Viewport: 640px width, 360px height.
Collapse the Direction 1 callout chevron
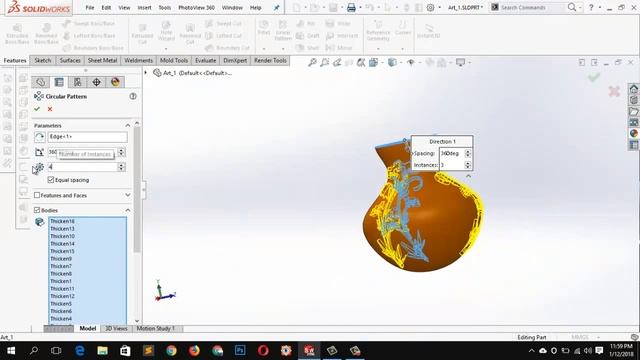pyautogui.click(x=468, y=176)
